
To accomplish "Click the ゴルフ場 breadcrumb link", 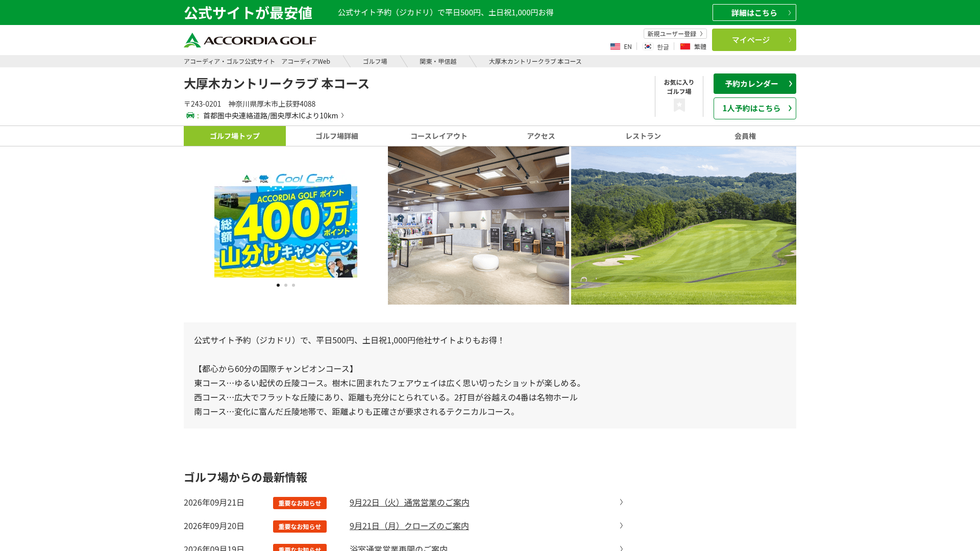I will [x=375, y=61].
